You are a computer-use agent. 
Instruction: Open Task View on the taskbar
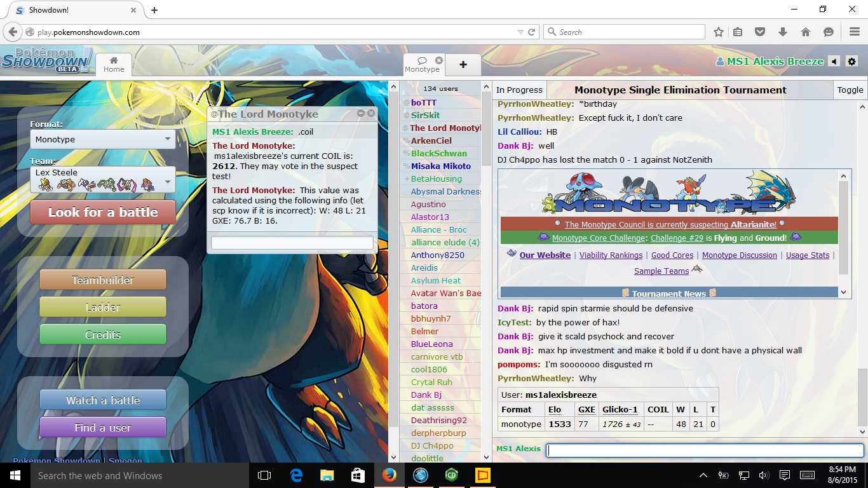264,475
